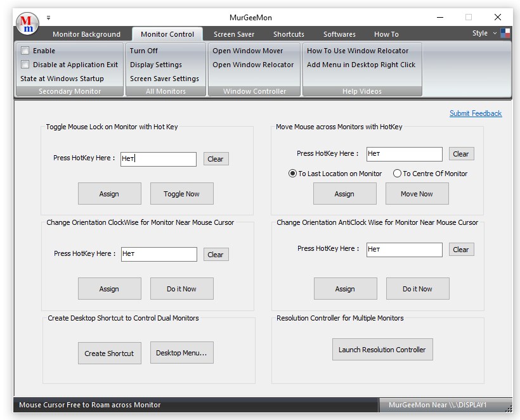Image resolution: width=520 pixels, height=420 pixels.
Task: Close the MurGeeMon window
Action: [497, 17]
